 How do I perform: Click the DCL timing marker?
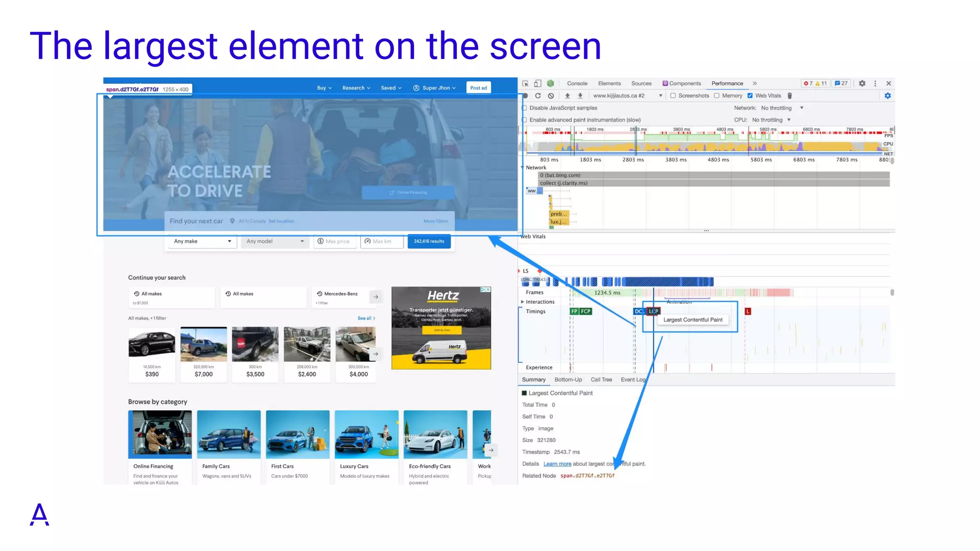pos(639,311)
